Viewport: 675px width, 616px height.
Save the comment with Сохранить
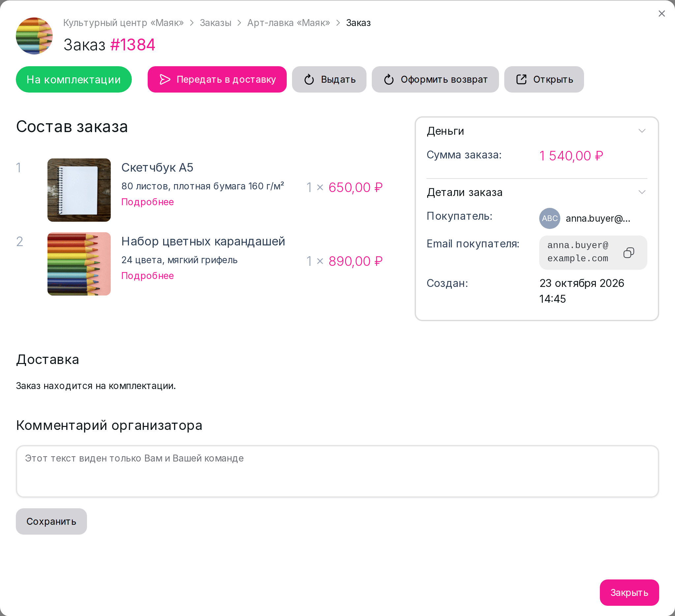click(x=51, y=521)
